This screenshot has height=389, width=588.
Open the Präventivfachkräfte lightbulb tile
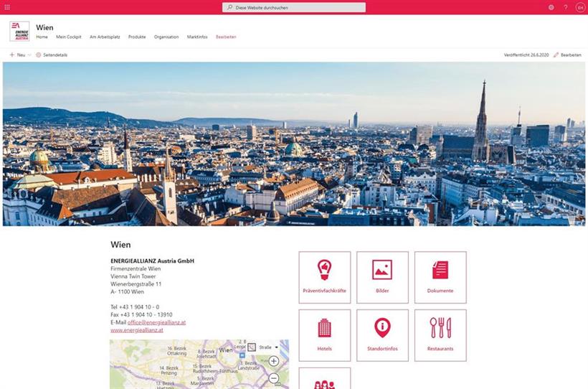(x=325, y=277)
